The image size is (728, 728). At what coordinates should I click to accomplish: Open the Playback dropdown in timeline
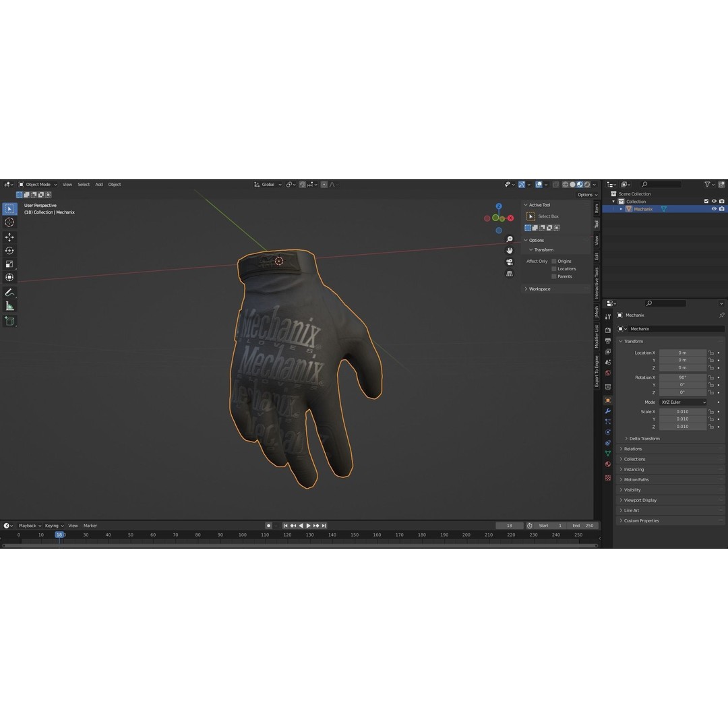tap(30, 526)
